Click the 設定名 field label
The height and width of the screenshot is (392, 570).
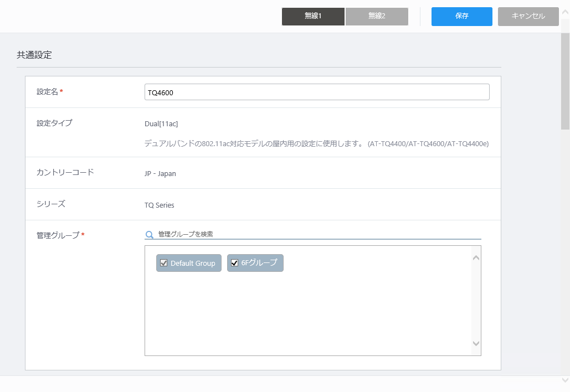47,91
